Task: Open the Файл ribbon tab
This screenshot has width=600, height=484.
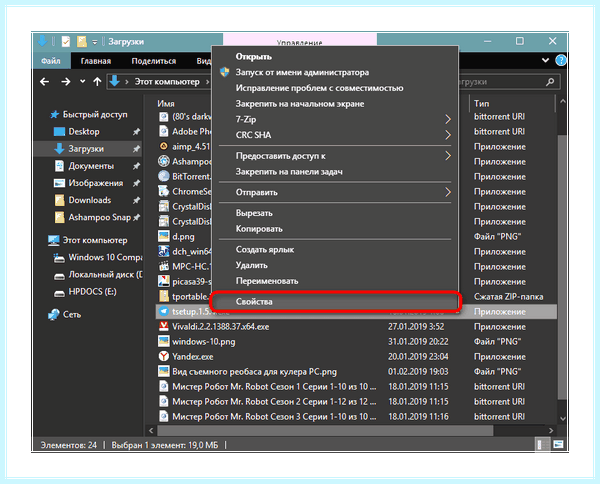Action: tap(51, 61)
